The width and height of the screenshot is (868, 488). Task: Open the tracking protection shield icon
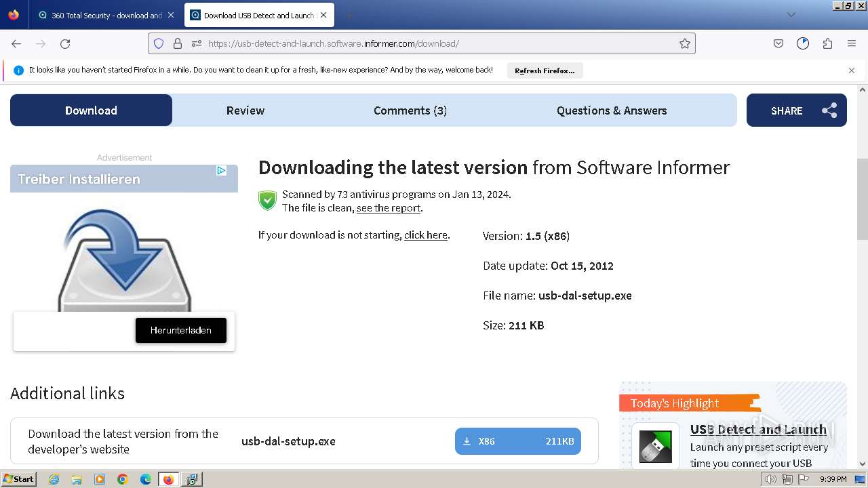pos(159,43)
